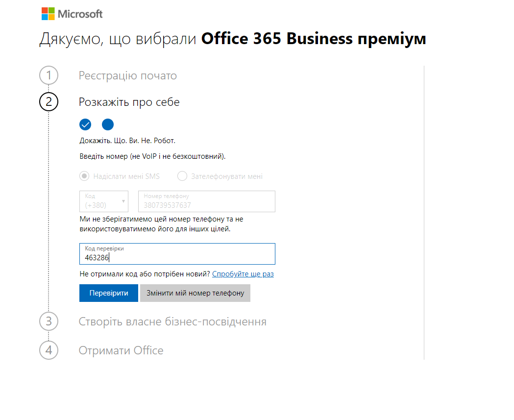Image resolution: width=514 pixels, height=420 pixels.
Task: Click the "Докажіть. Що. Ви. Не. Робот." text
Action: [127, 141]
